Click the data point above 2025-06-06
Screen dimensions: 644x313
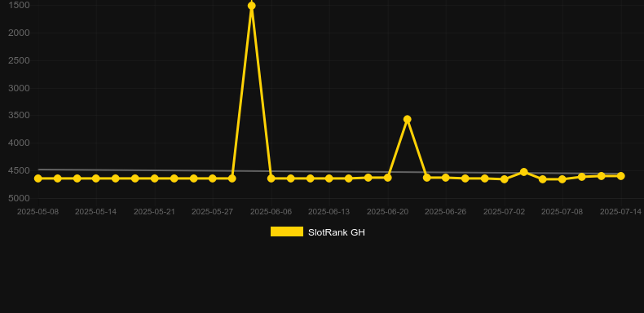(271, 179)
